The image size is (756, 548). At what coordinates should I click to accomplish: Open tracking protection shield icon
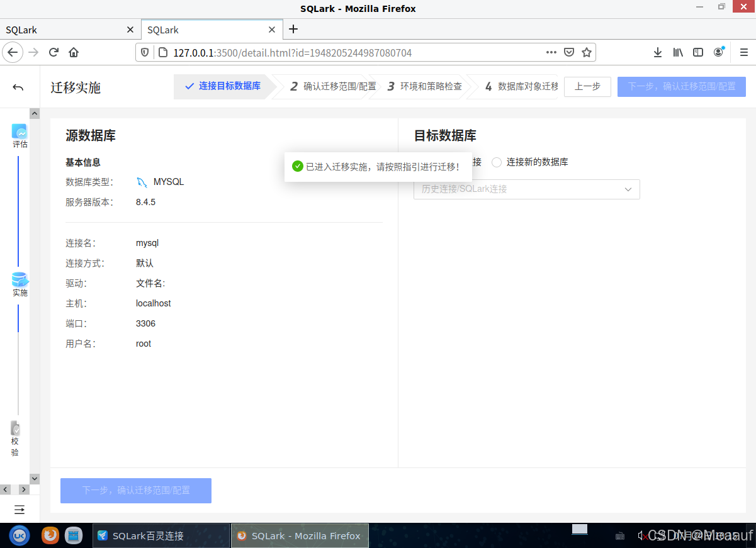coord(145,53)
